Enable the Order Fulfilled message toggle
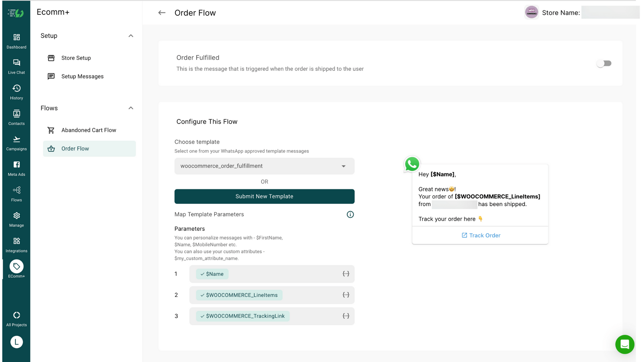644x362 pixels. pyautogui.click(x=604, y=63)
